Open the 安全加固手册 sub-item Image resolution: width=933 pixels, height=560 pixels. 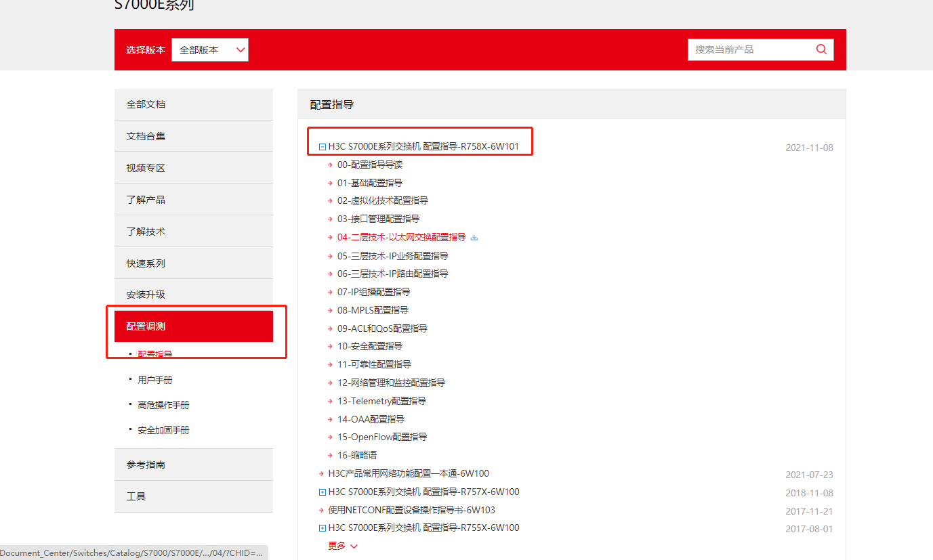[x=163, y=430]
